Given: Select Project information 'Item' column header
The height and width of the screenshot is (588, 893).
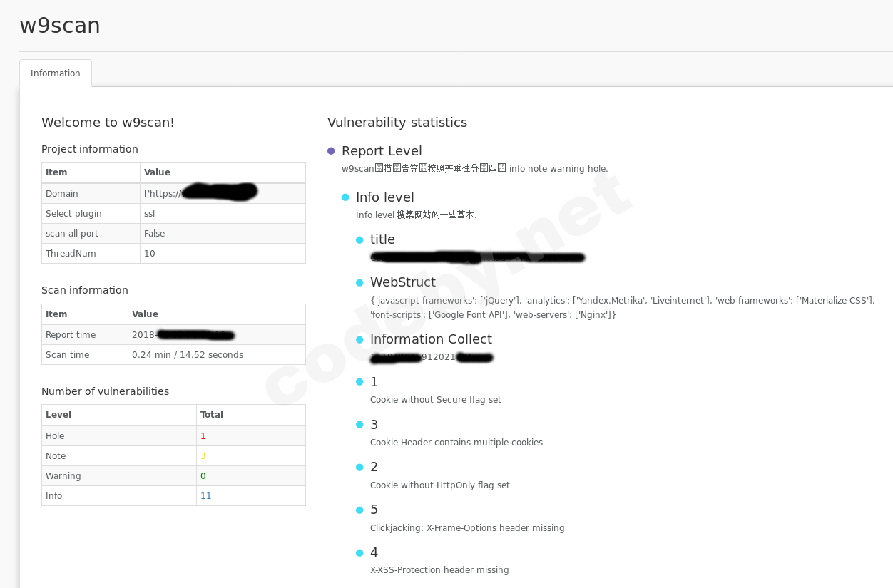Looking at the screenshot, I should click(56, 172).
